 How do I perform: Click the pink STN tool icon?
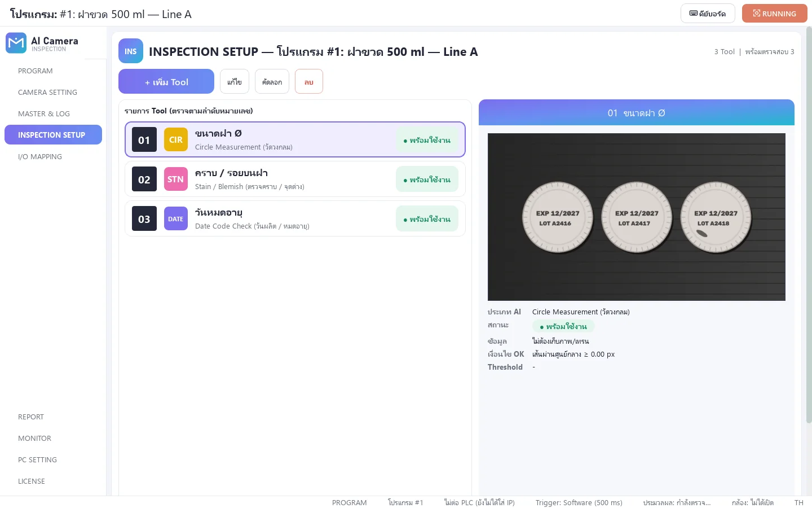[176, 179]
